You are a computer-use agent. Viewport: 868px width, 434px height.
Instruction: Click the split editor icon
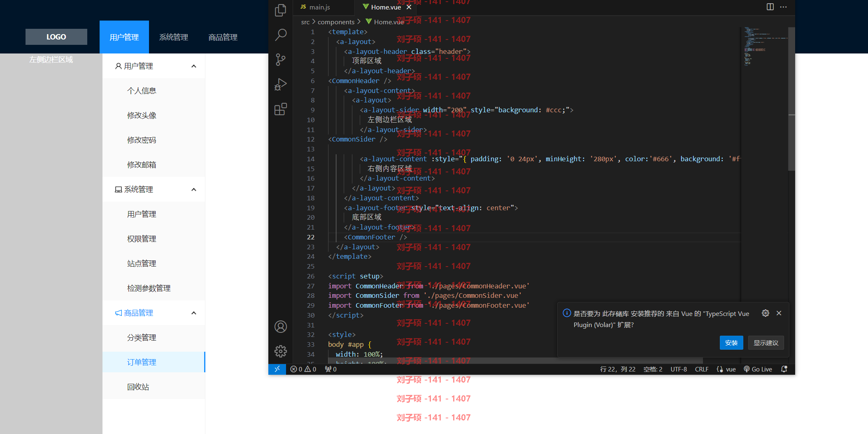[770, 7]
